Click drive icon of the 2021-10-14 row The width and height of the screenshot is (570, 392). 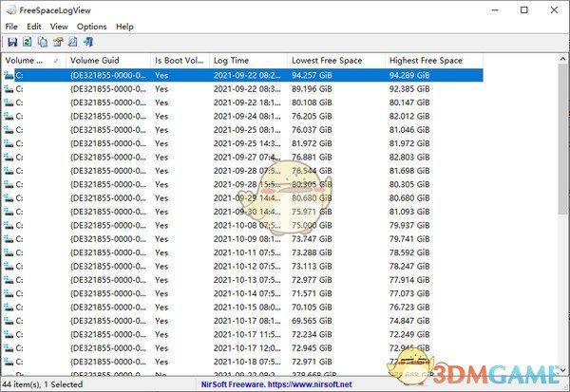click(x=9, y=293)
